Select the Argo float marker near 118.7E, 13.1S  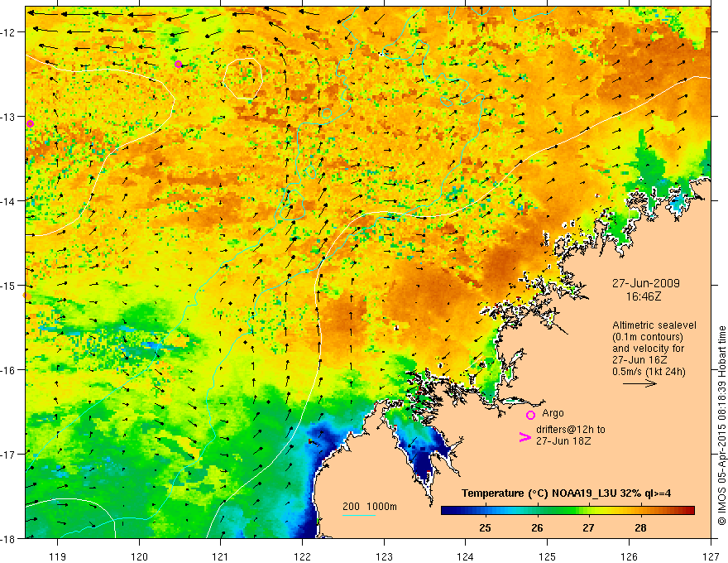[x=30, y=123]
